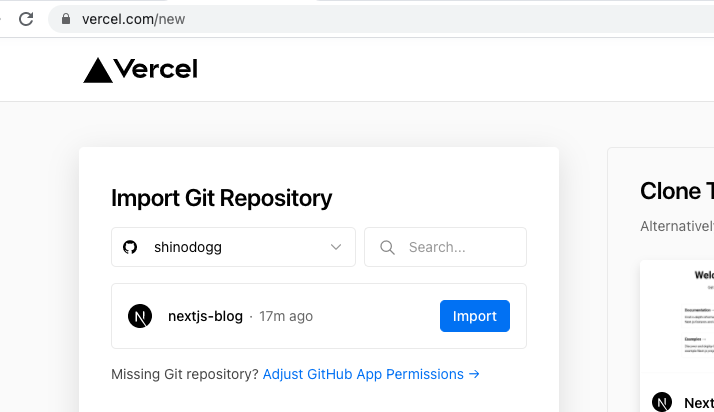Focus the repository Search field
Viewport: 714px width, 412px height.
[x=445, y=247]
